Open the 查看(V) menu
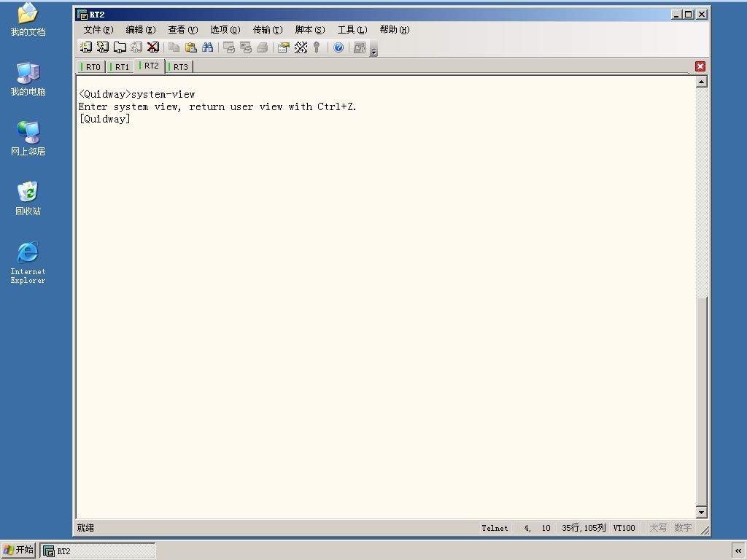The width and height of the screenshot is (747, 560). [182, 29]
